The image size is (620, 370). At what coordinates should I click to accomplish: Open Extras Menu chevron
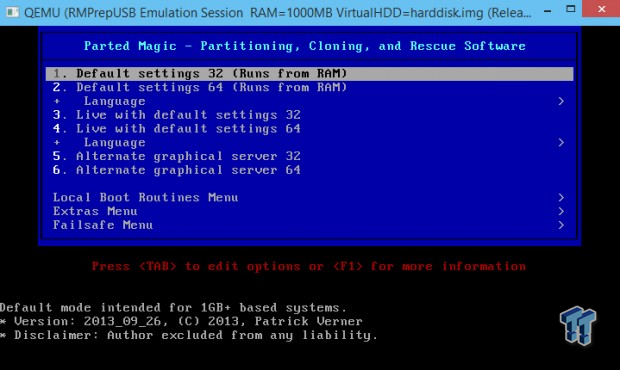(x=561, y=211)
